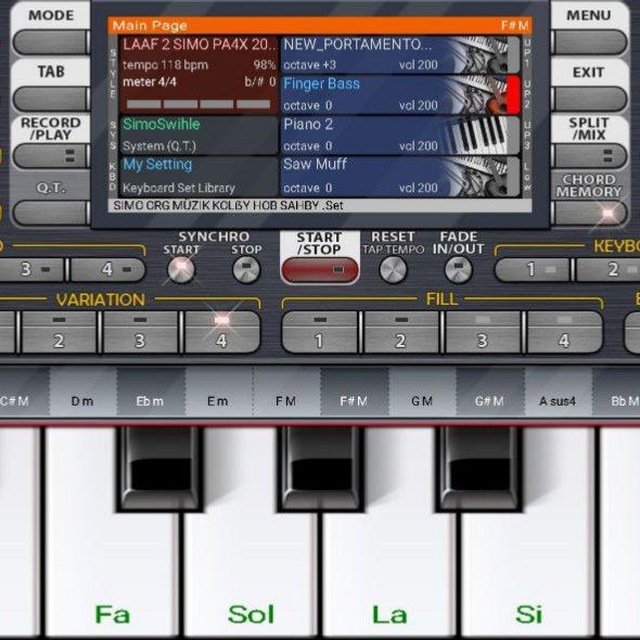Toggle the CHORD MEMORY button
The width and height of the screenshot is (640, 640).
click(589, 213)
